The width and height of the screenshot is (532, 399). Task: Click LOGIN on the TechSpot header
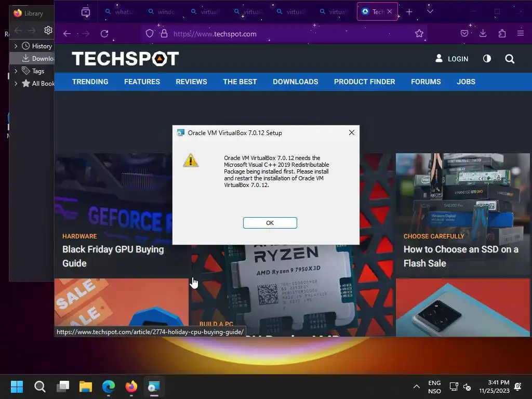pos(458,59)
